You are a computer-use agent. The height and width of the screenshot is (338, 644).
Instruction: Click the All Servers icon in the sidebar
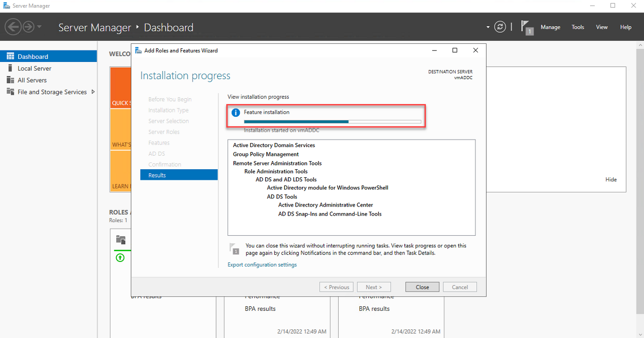pos(10,80)
